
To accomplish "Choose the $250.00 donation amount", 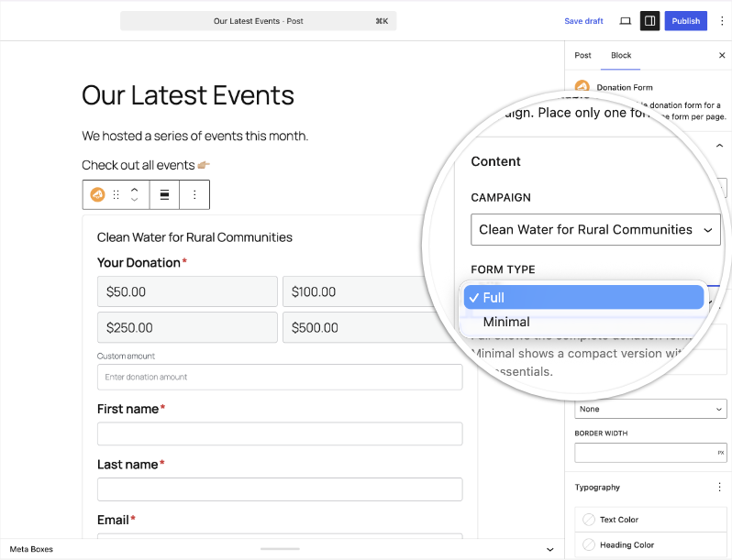I will [x=187, y=327].
